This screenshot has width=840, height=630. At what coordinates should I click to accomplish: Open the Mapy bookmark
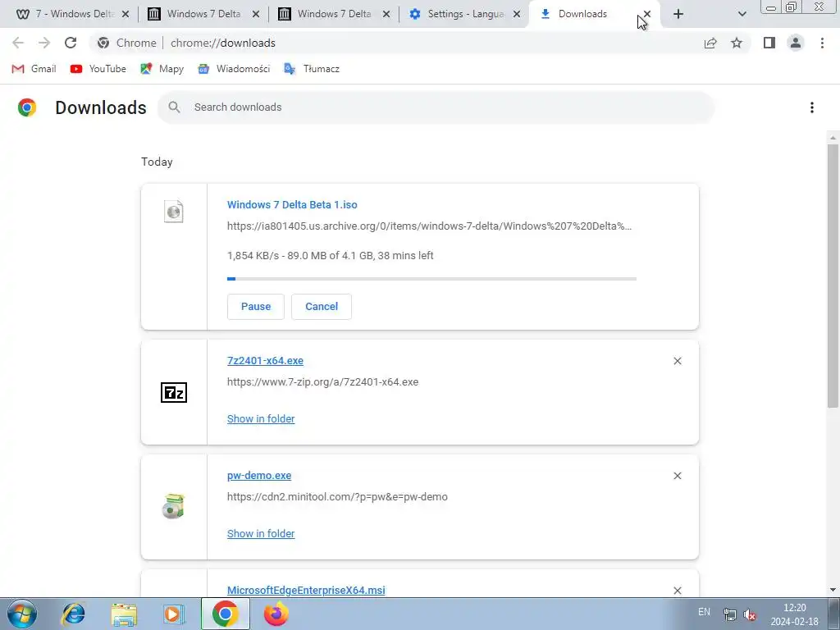pos(162,69)
